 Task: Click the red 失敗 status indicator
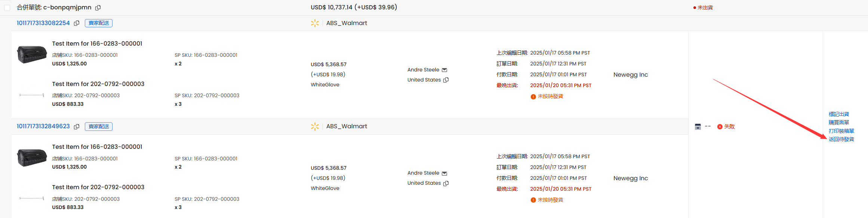tap(726, 127)
